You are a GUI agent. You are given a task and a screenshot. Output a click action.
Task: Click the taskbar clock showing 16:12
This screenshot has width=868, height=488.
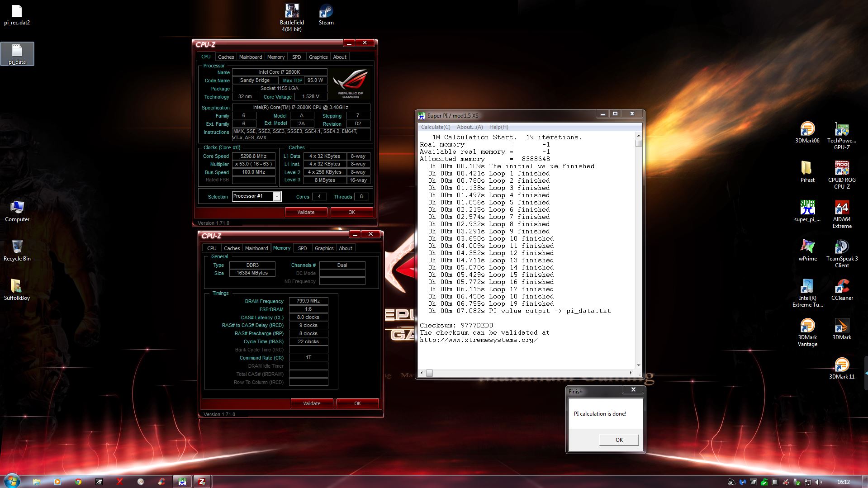(x=843, y=482)
